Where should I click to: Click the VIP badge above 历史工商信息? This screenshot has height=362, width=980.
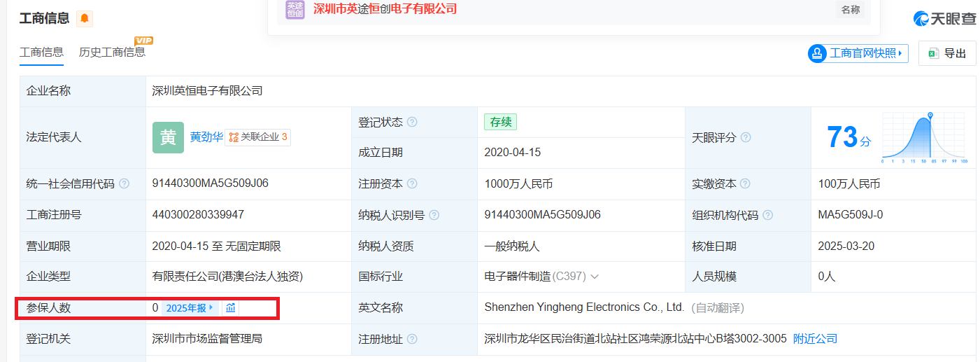143,41
